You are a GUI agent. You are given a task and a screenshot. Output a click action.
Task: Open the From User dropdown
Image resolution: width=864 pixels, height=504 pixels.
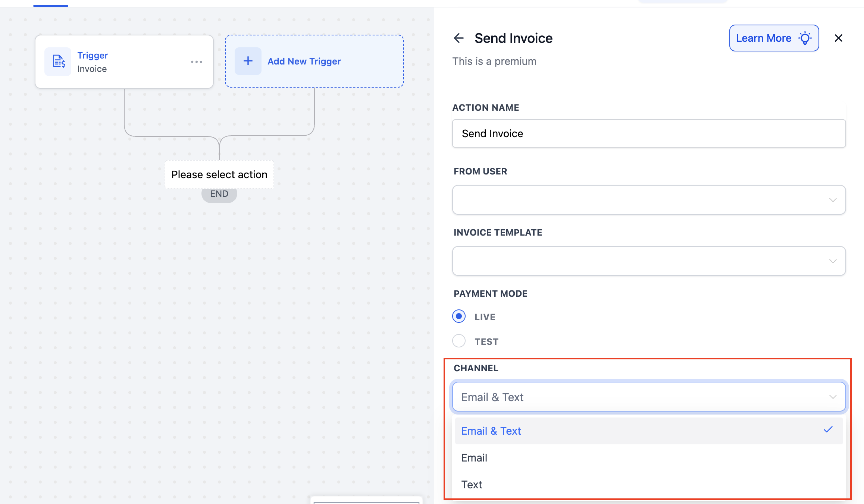point(648,200)
